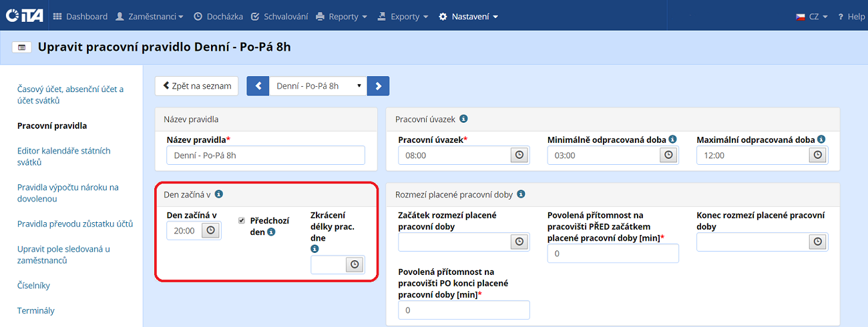Go to next work rule arrow button
This screenshot has width=868, height=327.
pyautogui.click(x=378, y=86)
